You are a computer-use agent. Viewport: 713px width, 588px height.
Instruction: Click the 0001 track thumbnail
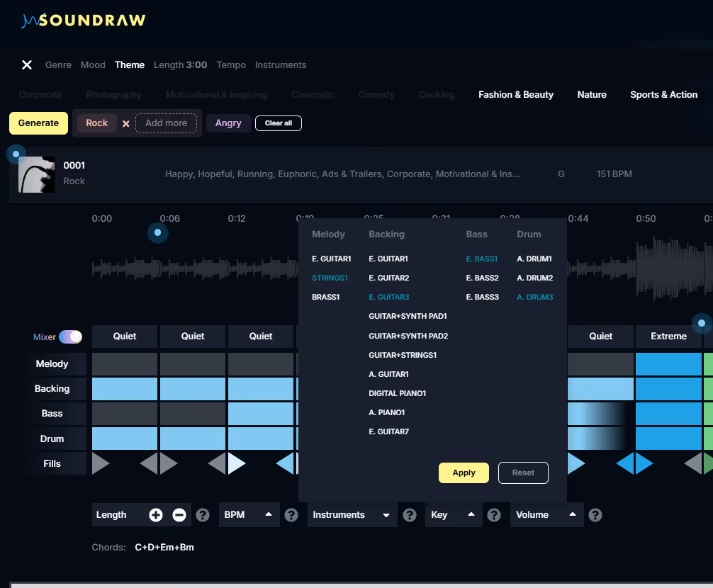[36, 174]
